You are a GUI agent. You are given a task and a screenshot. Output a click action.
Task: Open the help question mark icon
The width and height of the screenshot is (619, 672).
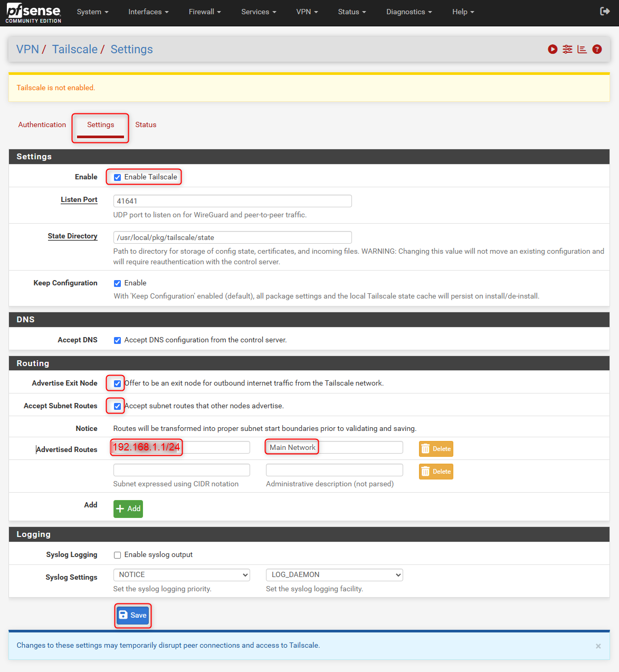[597, 49]
